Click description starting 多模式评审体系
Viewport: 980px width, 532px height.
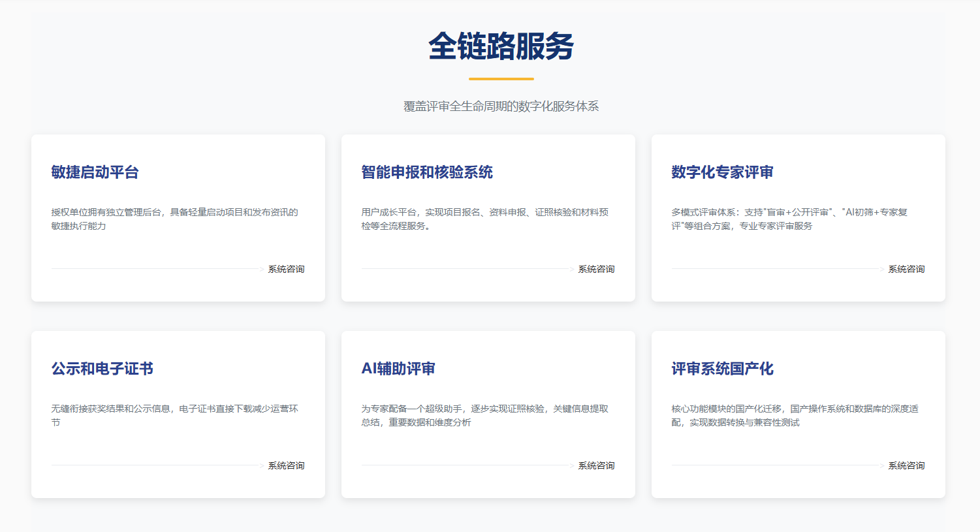click(789, 219)
